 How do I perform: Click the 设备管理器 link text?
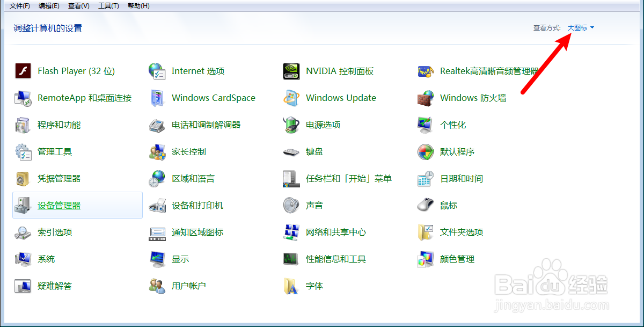[59, 205]
